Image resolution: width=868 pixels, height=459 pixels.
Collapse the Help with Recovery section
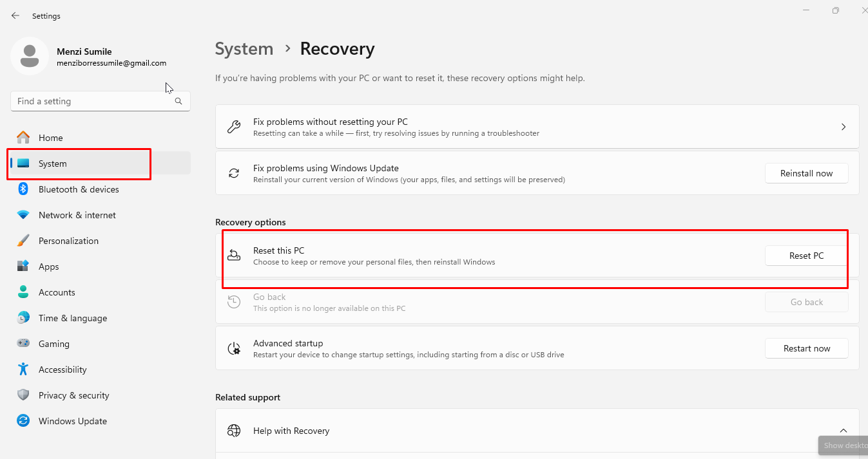843,430
